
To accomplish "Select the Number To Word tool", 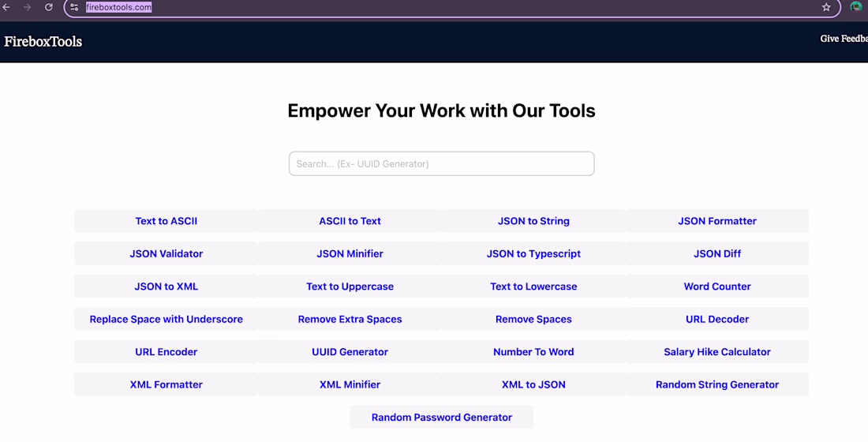I will tap(533, 352).
